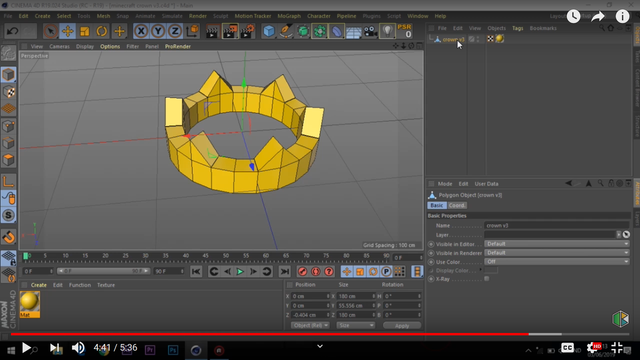
Task: Click the Name field containing crown v3
Action: click(556, 225)
